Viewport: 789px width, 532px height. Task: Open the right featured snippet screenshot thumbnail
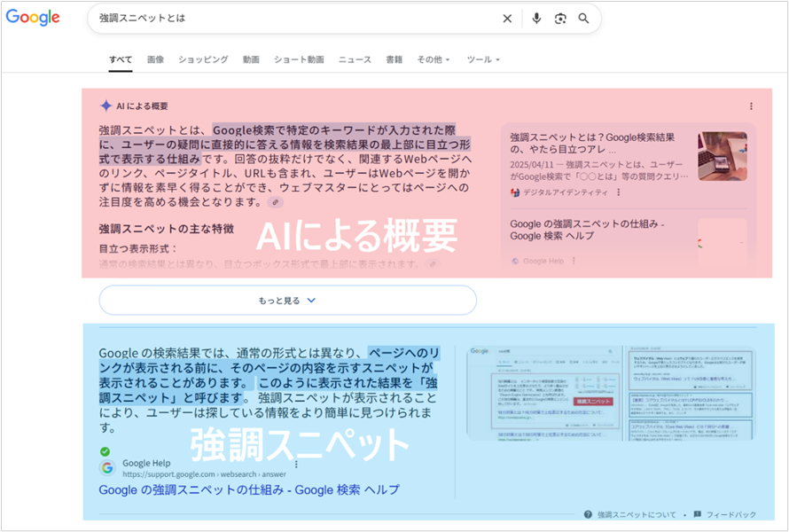tap(691, 393)
